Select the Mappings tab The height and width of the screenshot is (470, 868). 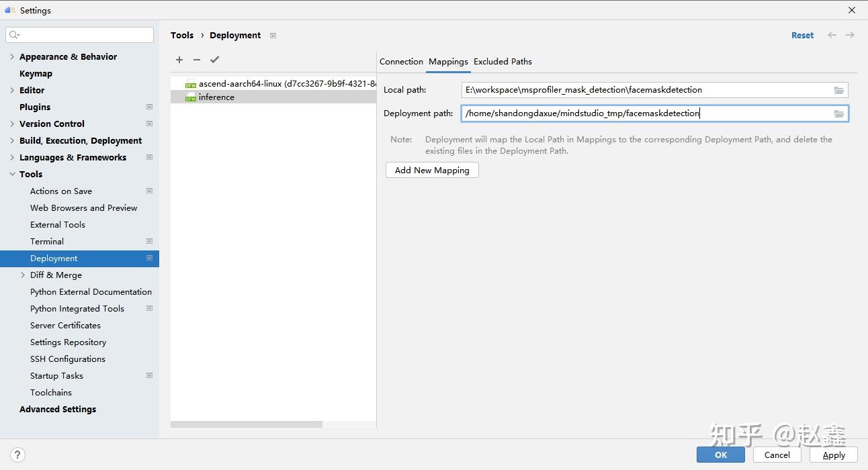tap(448, 61)
